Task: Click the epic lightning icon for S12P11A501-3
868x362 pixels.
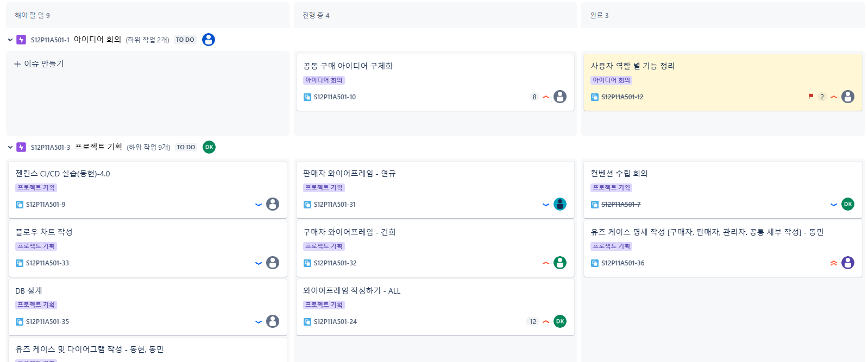Action: coord(21,147)
